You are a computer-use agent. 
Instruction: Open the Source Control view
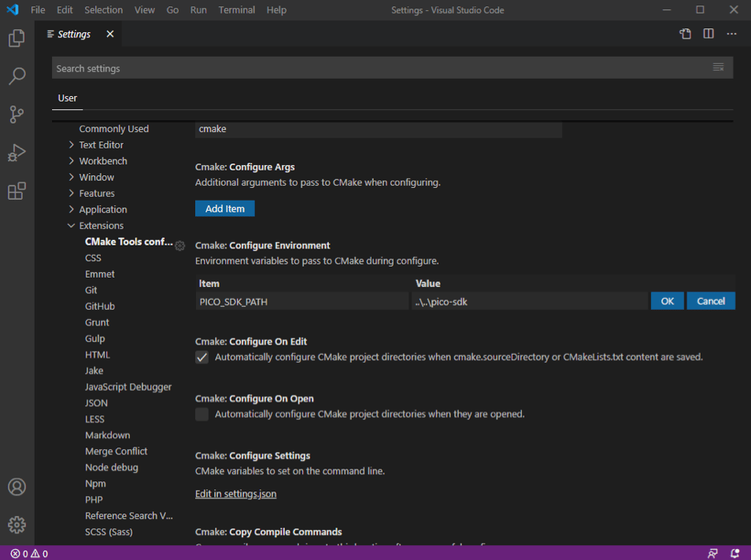(x=17, y=114)
